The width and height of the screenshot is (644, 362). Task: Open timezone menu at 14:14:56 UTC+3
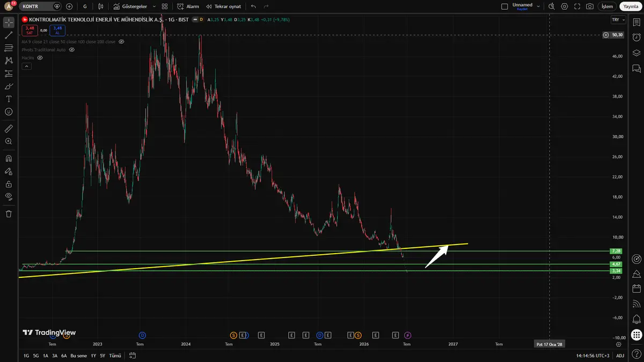click(593, 356)
